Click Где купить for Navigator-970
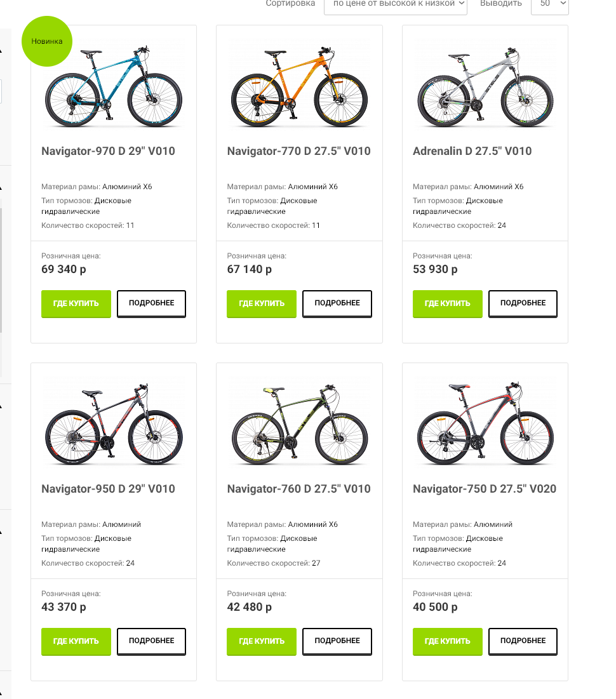Viewport: 616px width, 699px height. (x=76, y=303)
